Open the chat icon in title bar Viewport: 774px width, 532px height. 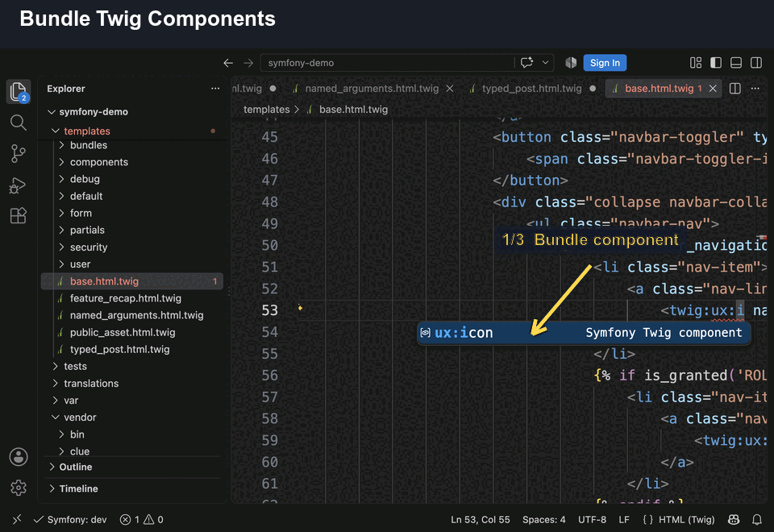tap(526, 63)
